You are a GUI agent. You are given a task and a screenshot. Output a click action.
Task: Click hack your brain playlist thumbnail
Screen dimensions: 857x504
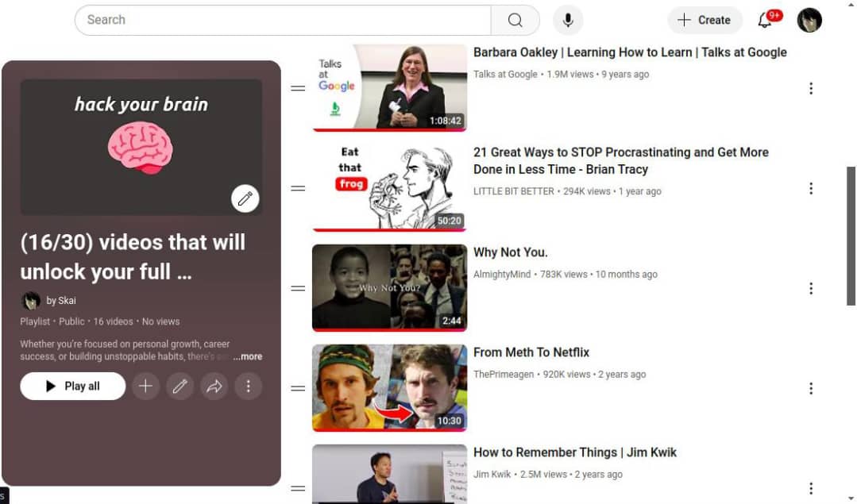(141, 147)
